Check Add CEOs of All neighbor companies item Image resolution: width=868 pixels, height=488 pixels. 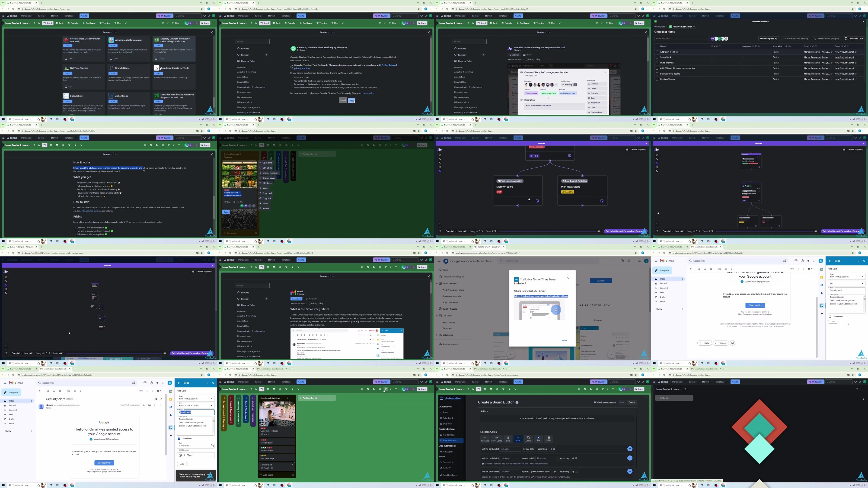point(657,68)
